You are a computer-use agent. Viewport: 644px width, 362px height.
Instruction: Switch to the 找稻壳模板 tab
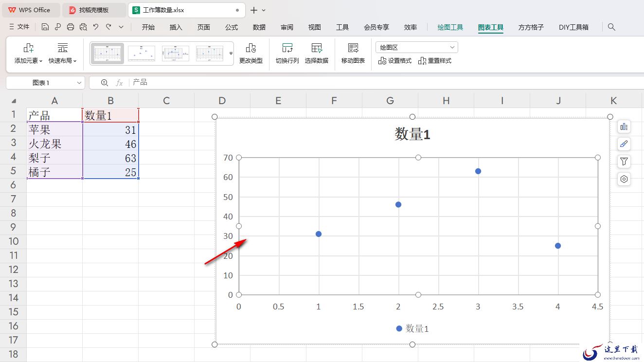point(94,10)
